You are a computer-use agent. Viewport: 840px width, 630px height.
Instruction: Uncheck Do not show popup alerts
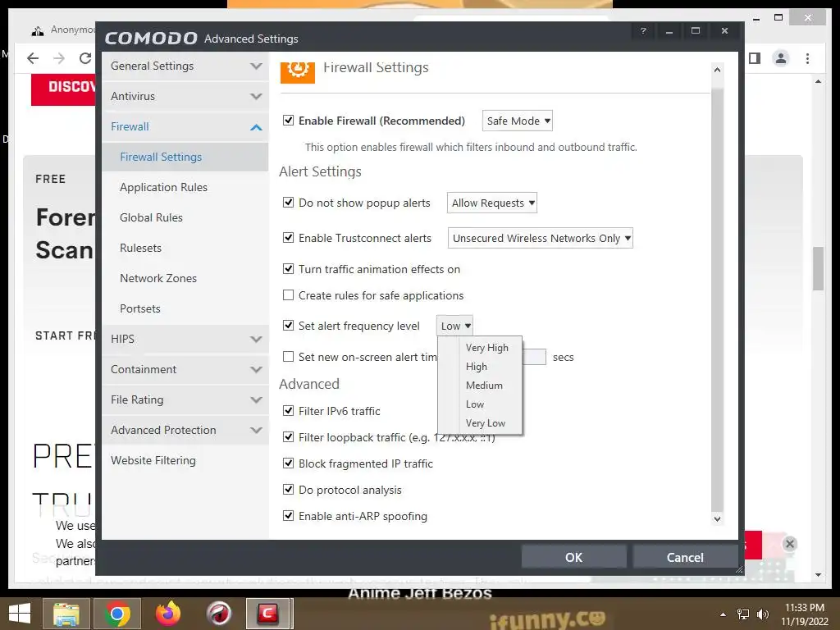pos(288,203)
